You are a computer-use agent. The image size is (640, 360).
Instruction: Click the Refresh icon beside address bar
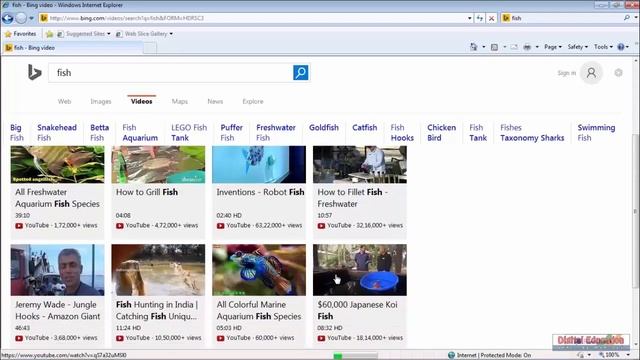click(x=480, y=18)
